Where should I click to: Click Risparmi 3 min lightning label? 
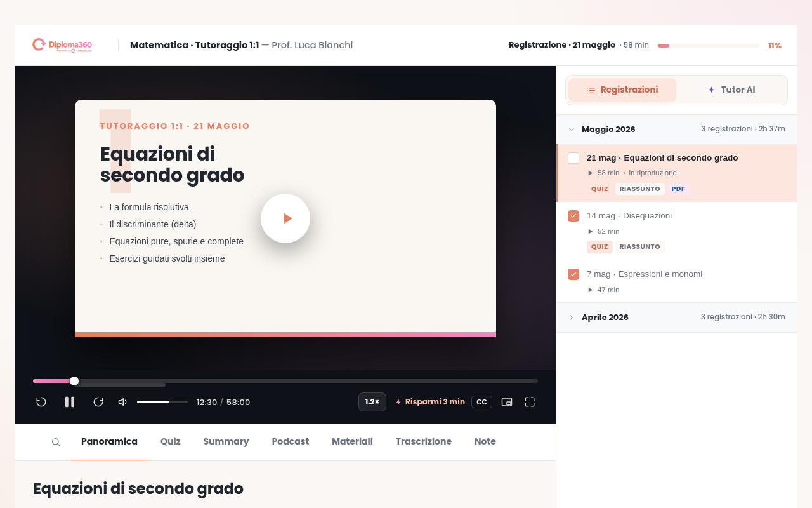430,402
